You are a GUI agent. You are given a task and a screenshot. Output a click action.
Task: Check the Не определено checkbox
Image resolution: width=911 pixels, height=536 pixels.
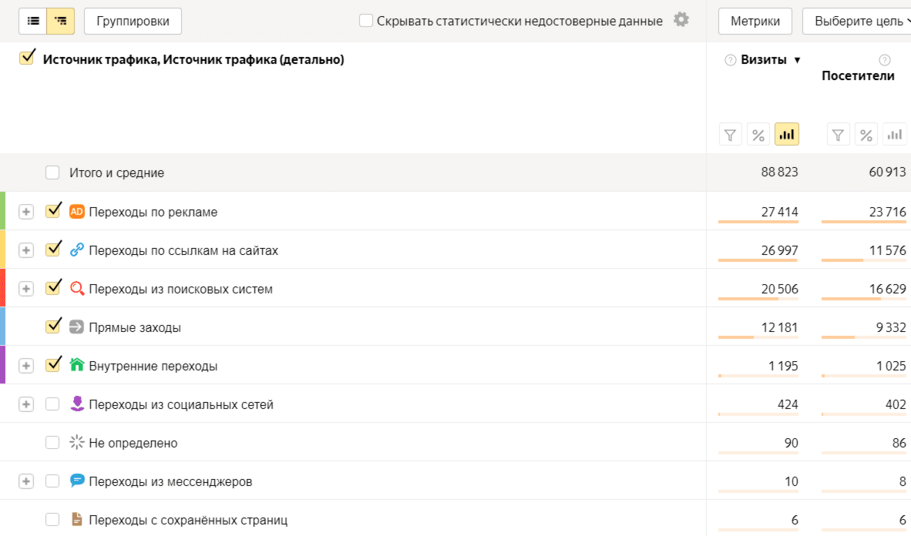pos(52,443)
